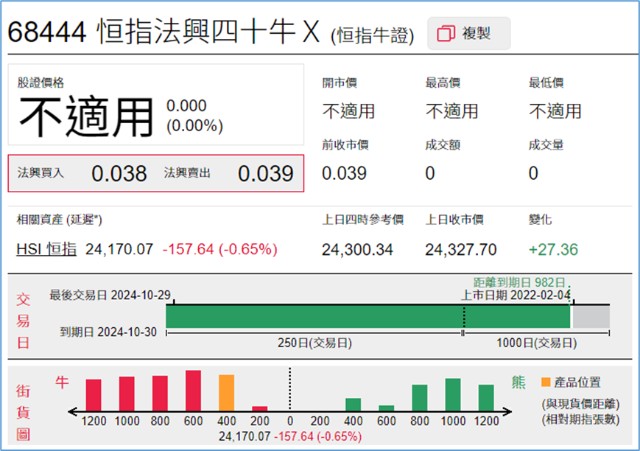This screenshot has width=640, height=451.
Task: Click the red bull bar at 1200
Action: tap(93, 395)
